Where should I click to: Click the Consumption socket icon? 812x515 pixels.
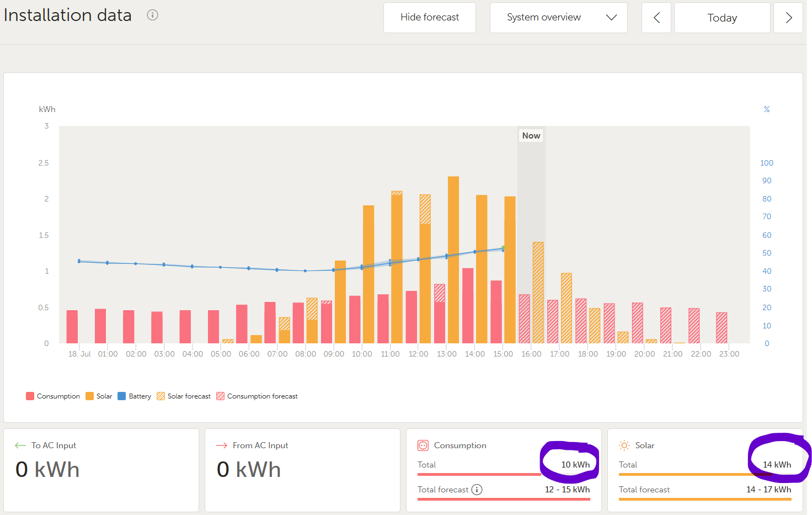423,445
